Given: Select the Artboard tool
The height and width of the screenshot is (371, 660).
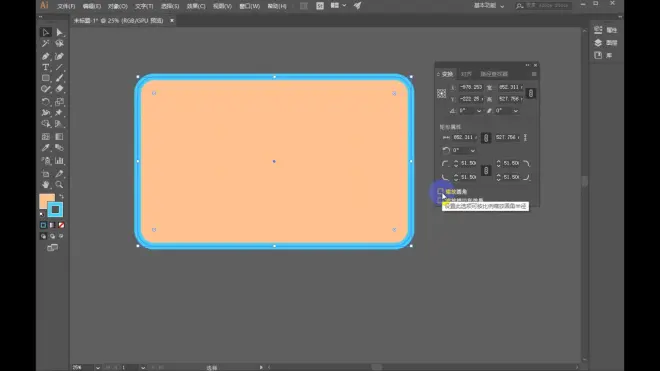Looking at the screenshot, I should coord(45,174).
